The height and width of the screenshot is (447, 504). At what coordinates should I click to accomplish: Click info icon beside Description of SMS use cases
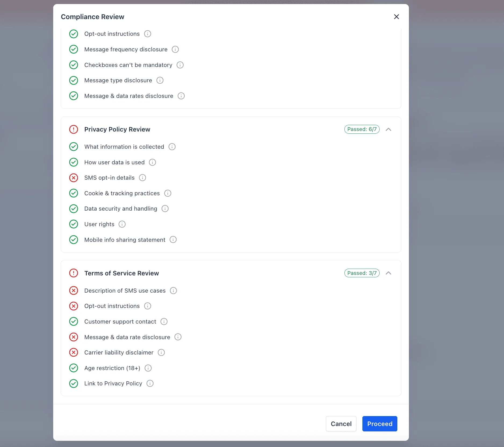174,291
